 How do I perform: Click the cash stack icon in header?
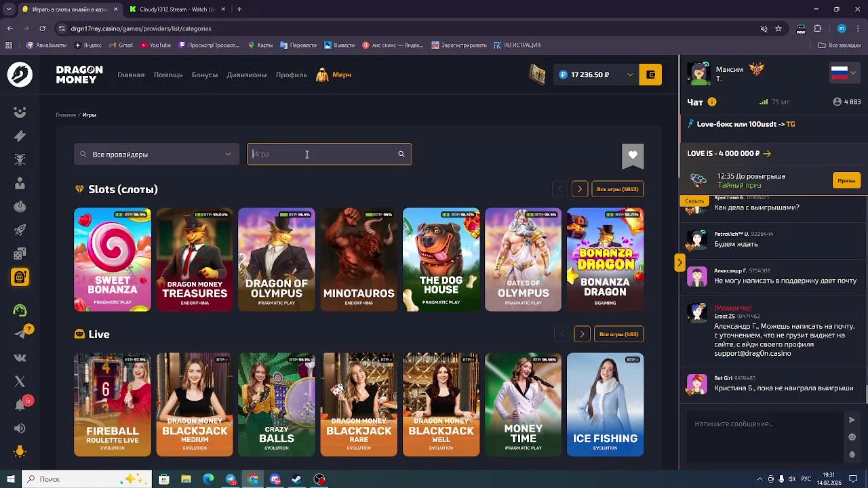538,75
